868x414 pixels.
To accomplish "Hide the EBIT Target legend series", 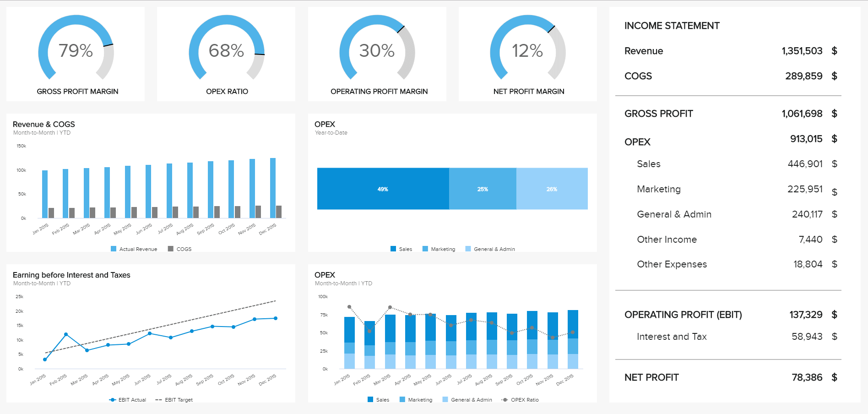I will pyautogui.click(x=174, y=400).
